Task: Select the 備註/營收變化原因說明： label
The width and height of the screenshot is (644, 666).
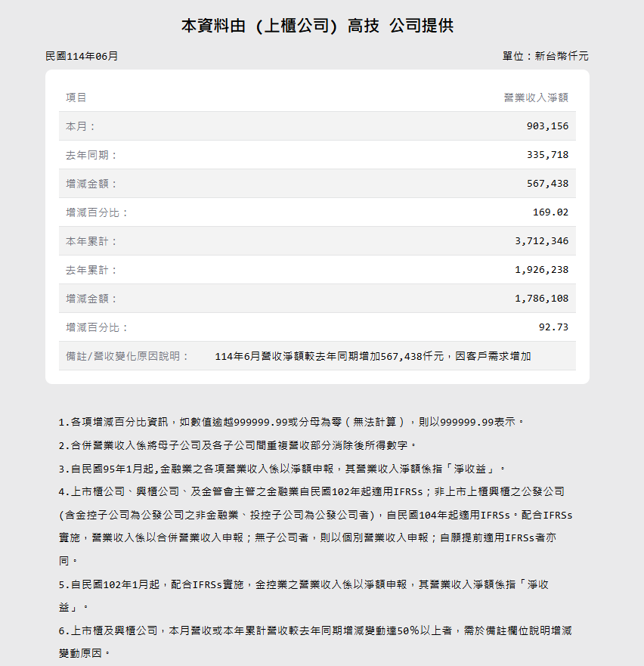Action: (127, 356)
